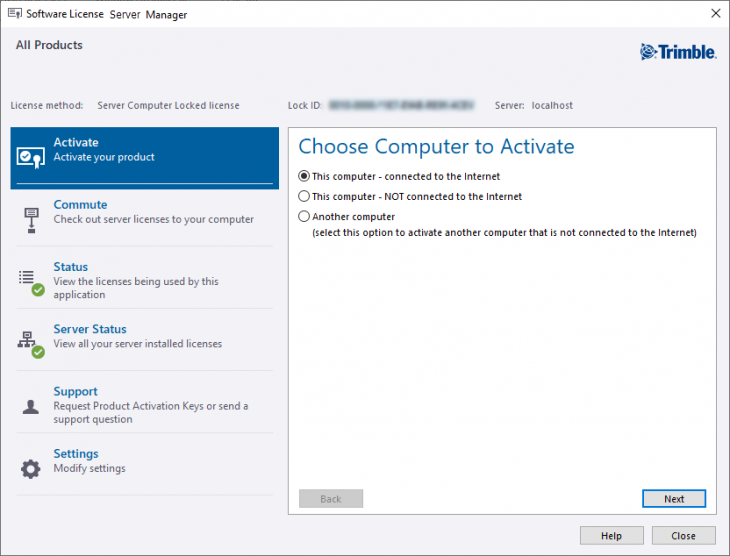Click the 'Lock ID:' label
The height and width of the screenshot is (556, 730).
coord(305,105)
